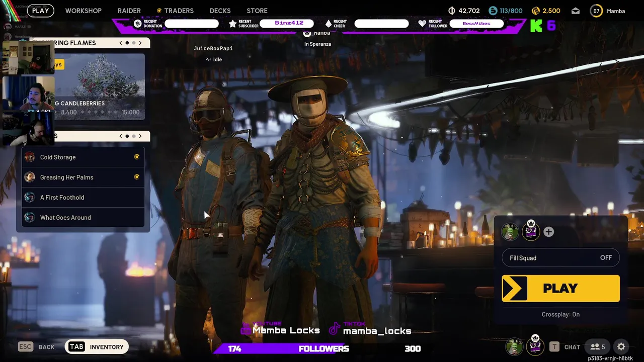Click the recent subscriber star icon
This screenshot has height=362, width=644.
(232, 24)
